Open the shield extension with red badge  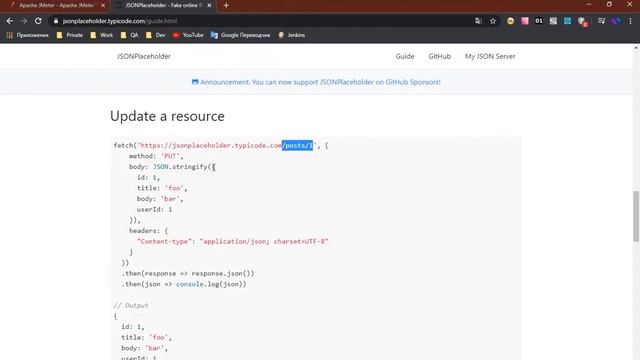(582, 22)
